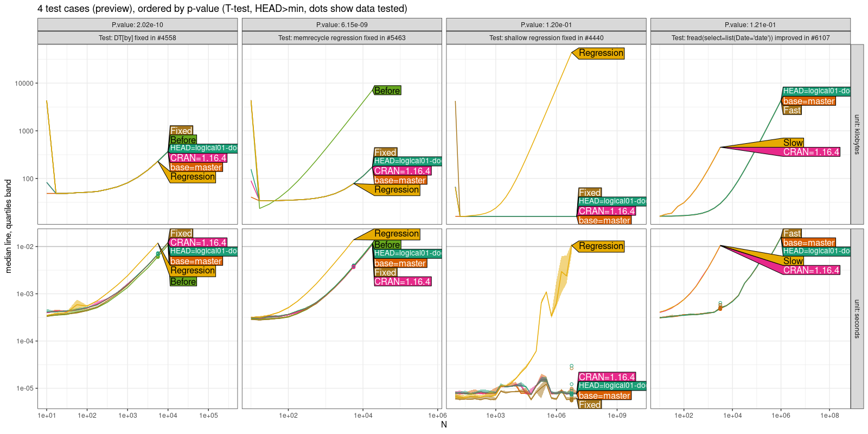Click 'CRAN=1.16.4' label in DT[by] kilobytes panel

[198, 158]
